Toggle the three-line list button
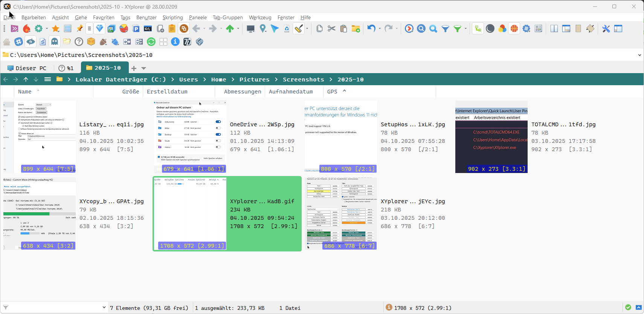Image resolution: width=644 pixels, height=314 pixels. click(x=89, y=29)
